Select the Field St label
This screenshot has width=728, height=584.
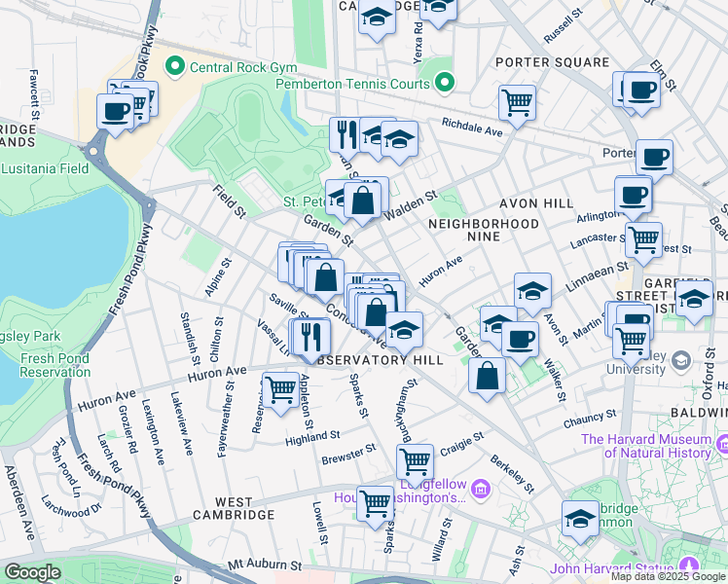230,201
